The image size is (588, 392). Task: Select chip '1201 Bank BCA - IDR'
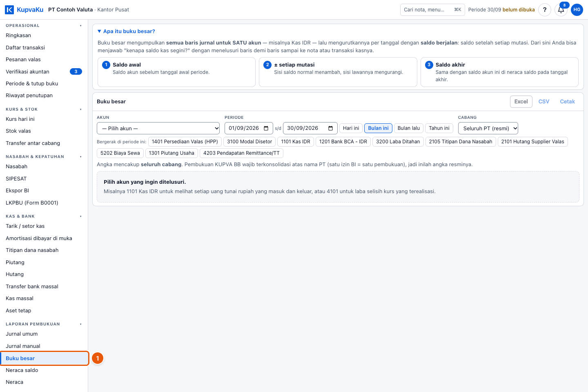point(343,142)
